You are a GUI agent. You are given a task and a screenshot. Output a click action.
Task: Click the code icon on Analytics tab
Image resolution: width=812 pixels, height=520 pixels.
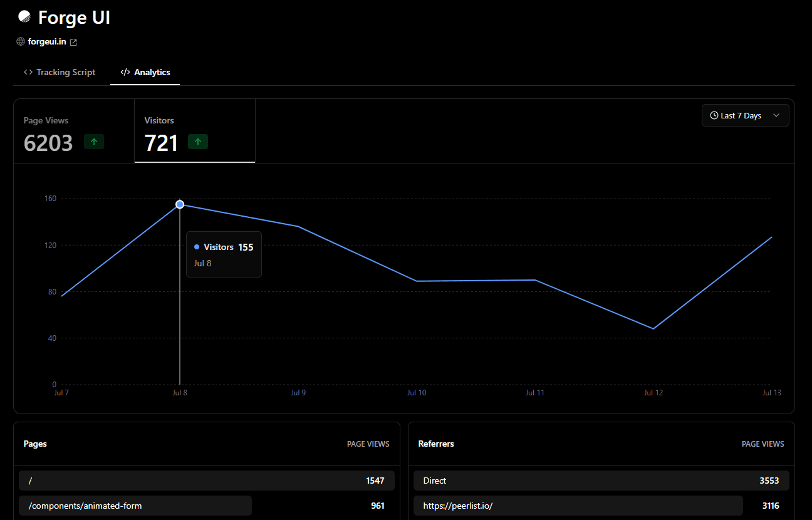pos(125,72)
